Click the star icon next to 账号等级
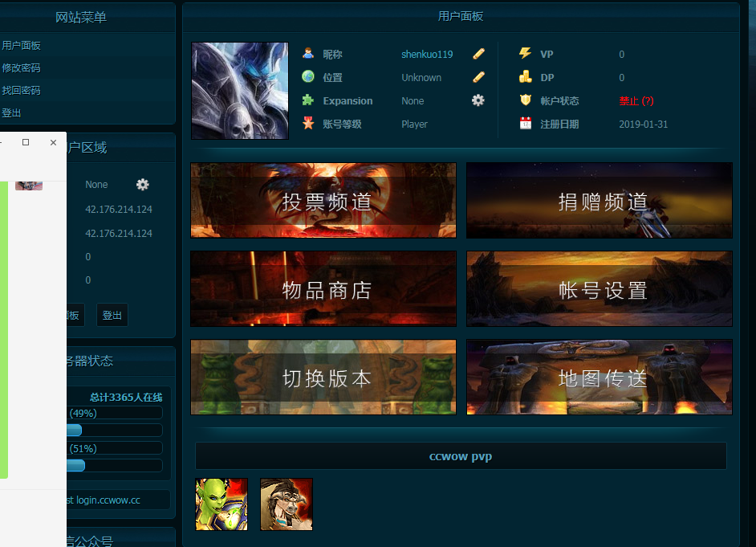This screenshot has height=547, width=756. pos(307,124)
